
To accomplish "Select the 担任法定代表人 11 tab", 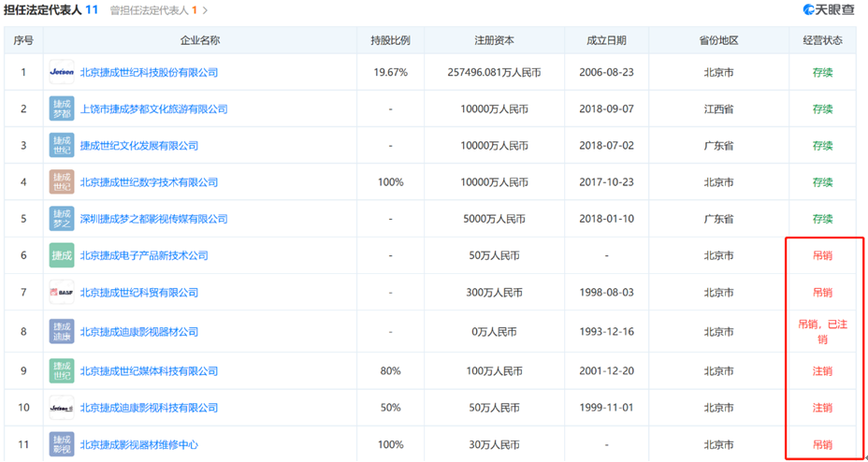I will coord(51,10).
